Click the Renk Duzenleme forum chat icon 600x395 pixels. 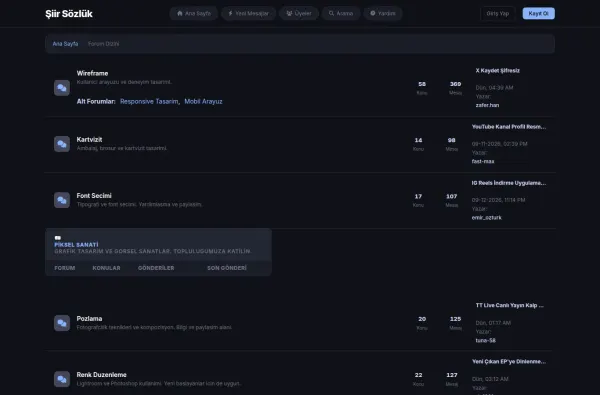click(62, 379)
